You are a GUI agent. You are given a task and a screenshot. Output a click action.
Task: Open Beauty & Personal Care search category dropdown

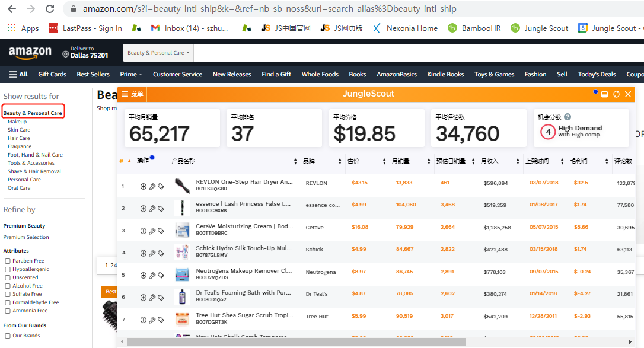pos(159,53)
